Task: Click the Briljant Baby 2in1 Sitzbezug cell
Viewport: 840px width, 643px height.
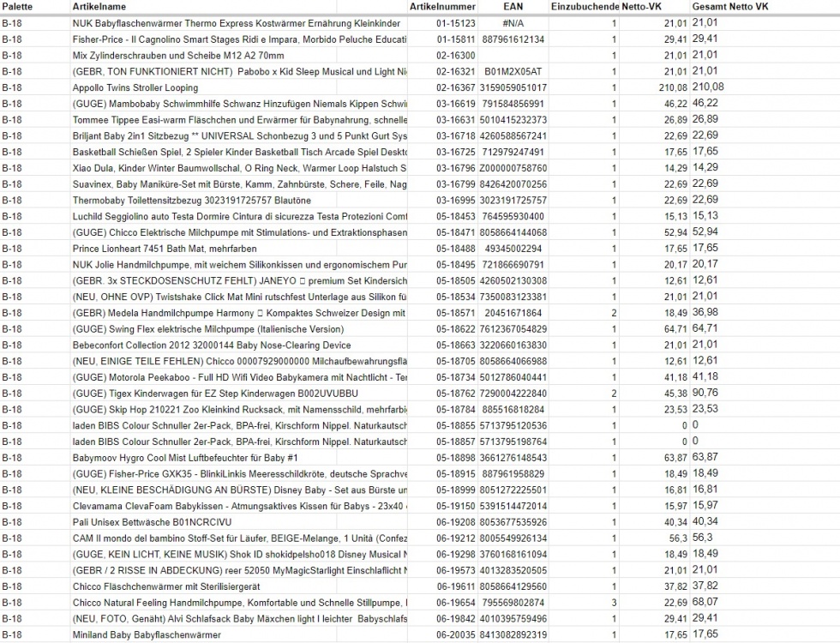Action: click(239, 135)
